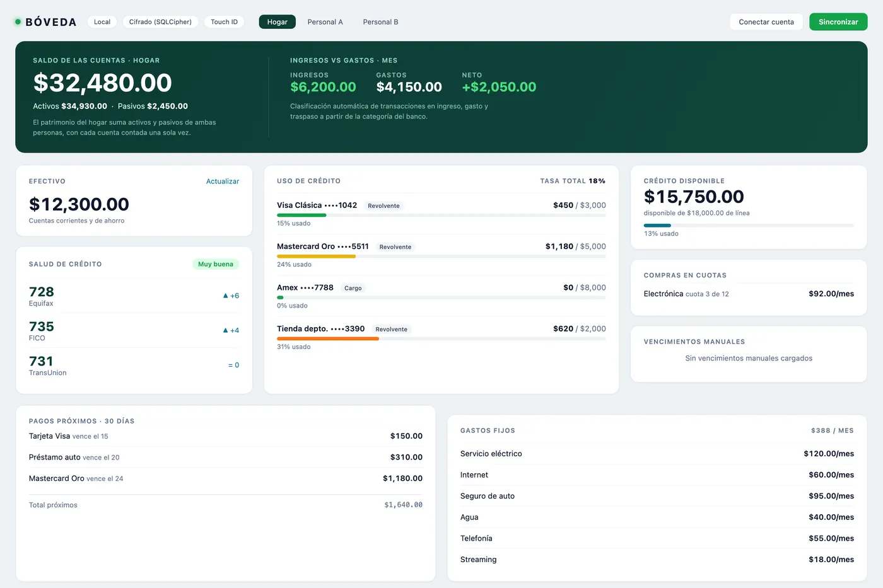This screenshot has width=883, height=588.
Task: Click the Agua $40.00/mes amount
Action: pyautogui.click(x=831, y=517)
